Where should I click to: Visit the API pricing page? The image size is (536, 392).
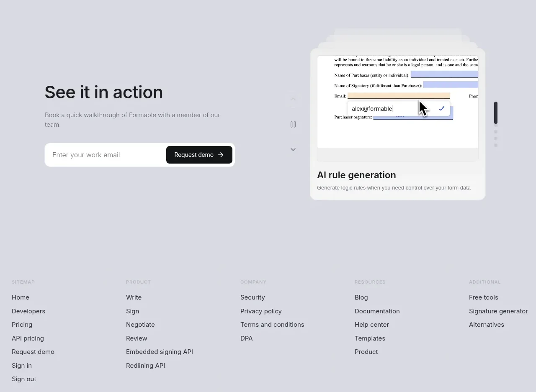pyautogui.click(x=28, y=338)
